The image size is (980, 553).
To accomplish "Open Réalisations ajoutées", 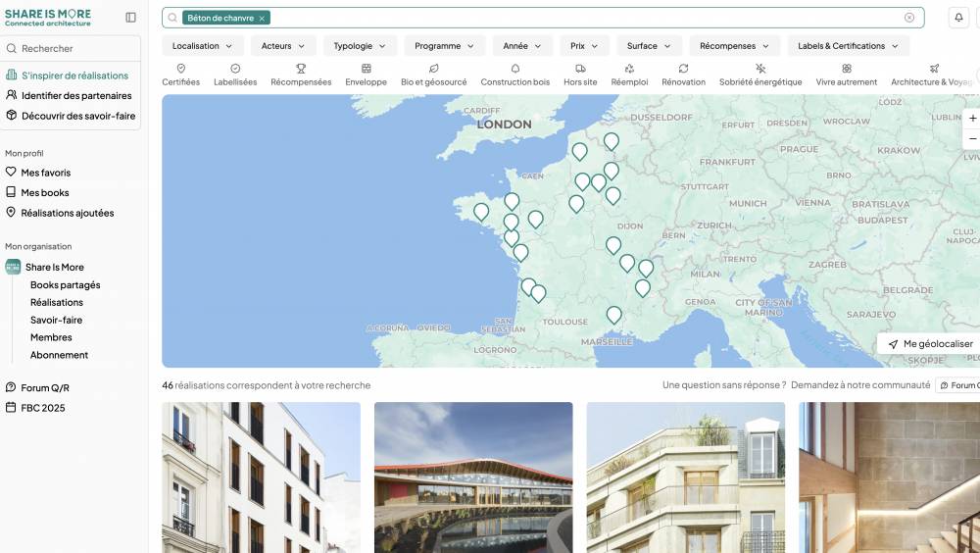I will coord(60,213).
